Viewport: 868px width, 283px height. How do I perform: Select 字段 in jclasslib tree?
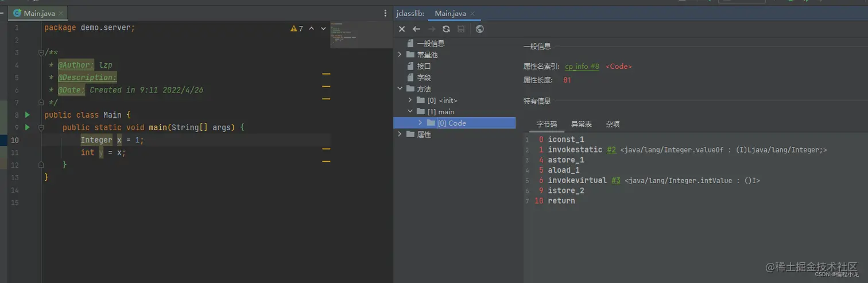424,77
